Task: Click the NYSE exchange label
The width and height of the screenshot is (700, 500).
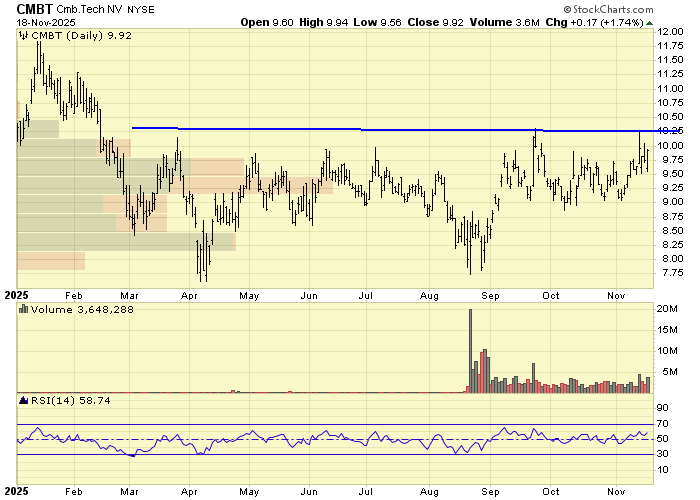Action: [141, 10]
